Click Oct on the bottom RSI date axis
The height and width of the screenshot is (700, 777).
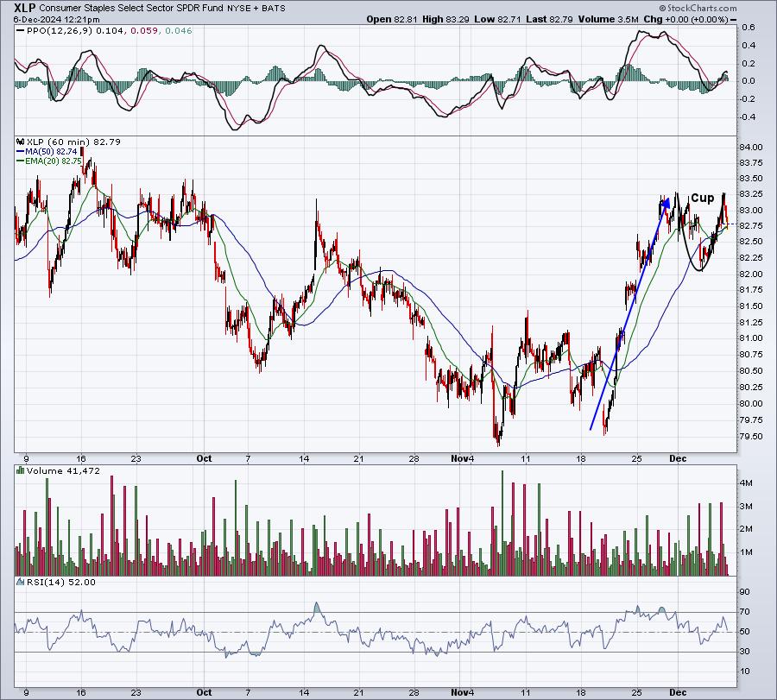204,692
